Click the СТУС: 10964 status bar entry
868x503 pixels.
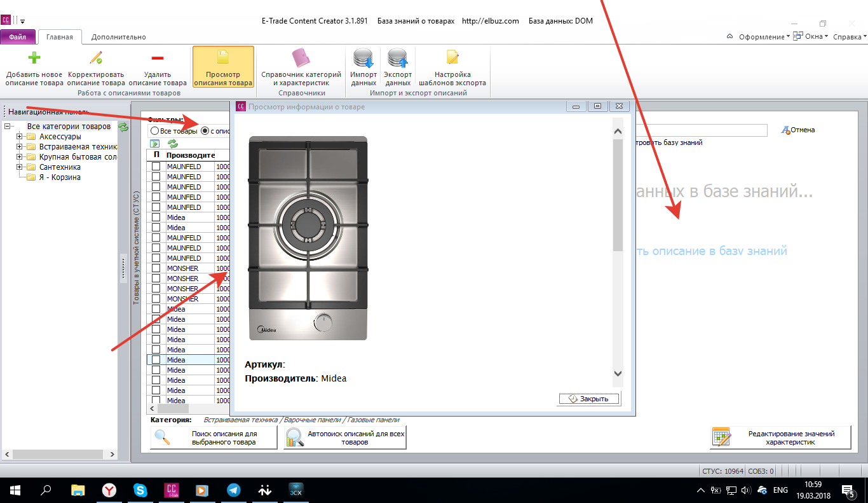pos(722,471)
